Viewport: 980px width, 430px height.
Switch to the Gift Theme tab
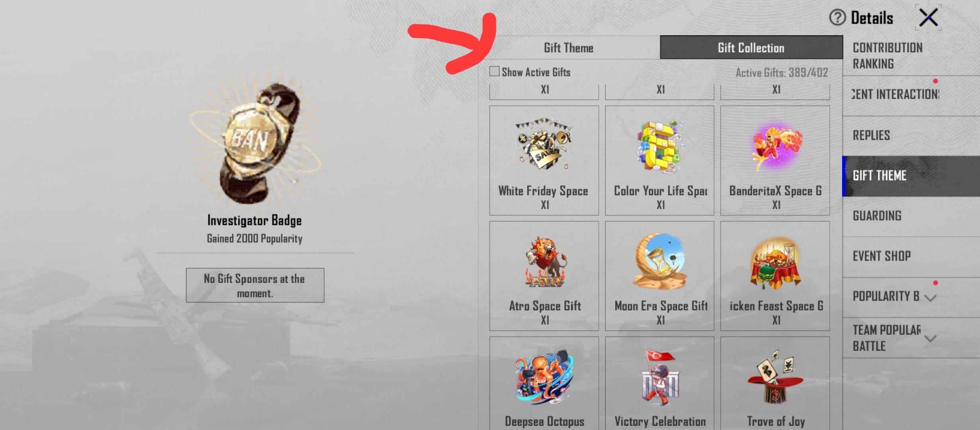(x=569, y=47)
